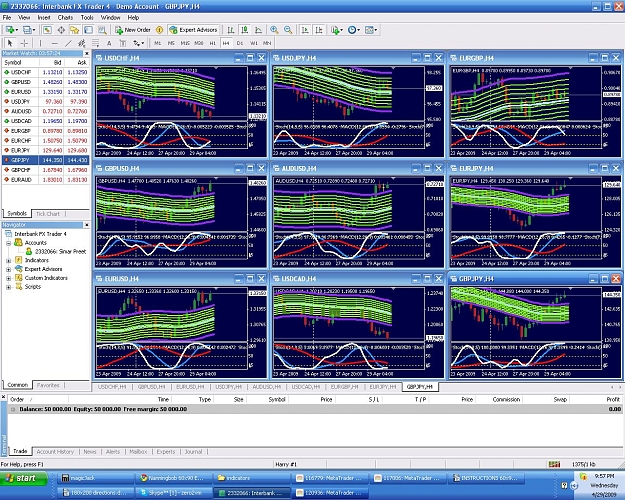Toggle the Navigator panel icon
625x500 pixels.
(x=74, y=30)
